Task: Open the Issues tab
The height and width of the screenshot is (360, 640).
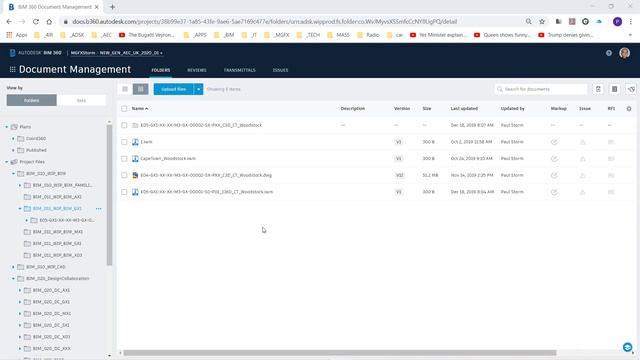Action: click(x=280, y=70)
